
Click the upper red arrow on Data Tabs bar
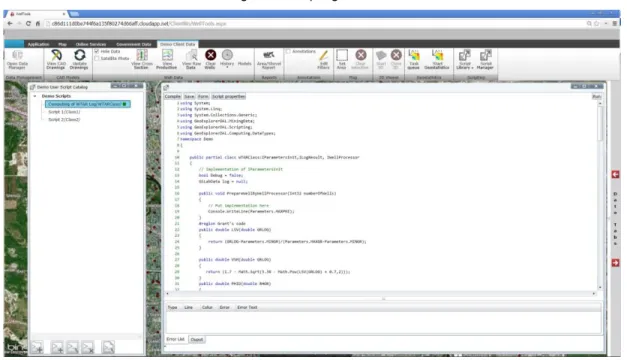click(x=615, y=174)
